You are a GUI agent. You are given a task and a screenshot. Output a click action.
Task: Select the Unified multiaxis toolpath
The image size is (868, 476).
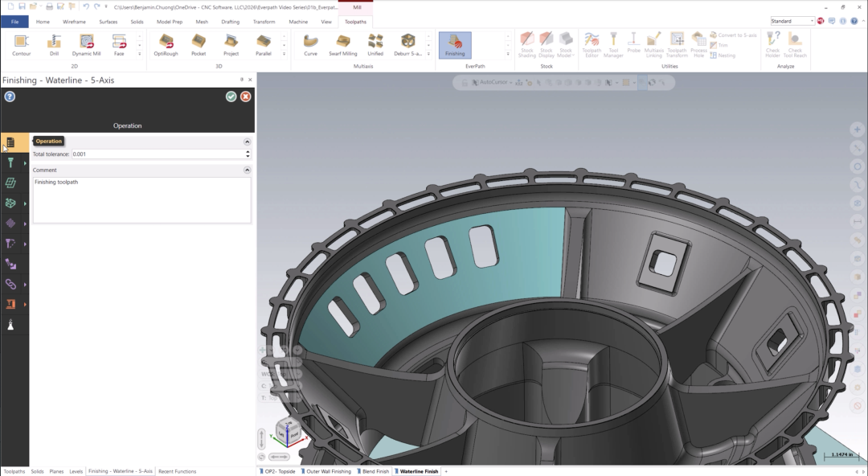tap(375, 45)
